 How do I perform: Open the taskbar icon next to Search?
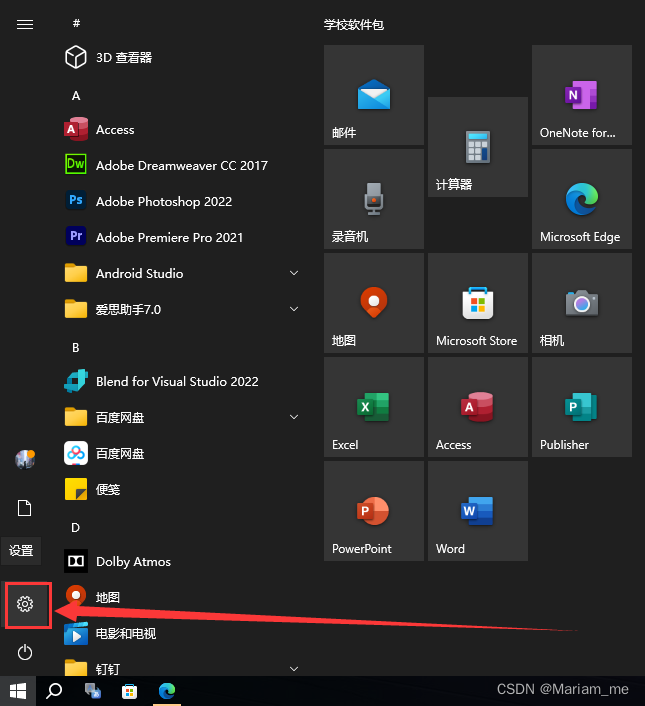92,691
